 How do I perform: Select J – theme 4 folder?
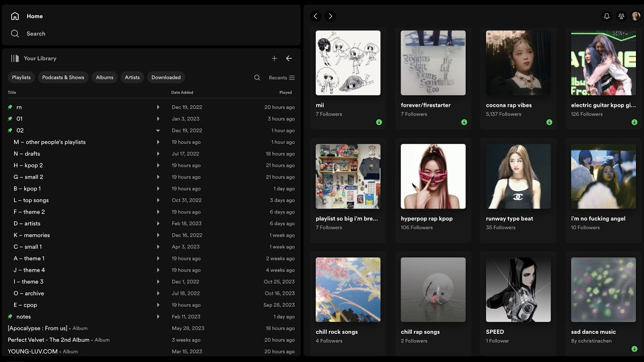[x=151, y=270]
